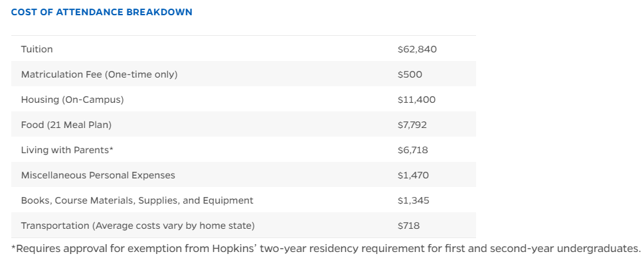The image size is (644, 256).
Task: Click the $500 matriculation fee amount
Action: [410, 75]
